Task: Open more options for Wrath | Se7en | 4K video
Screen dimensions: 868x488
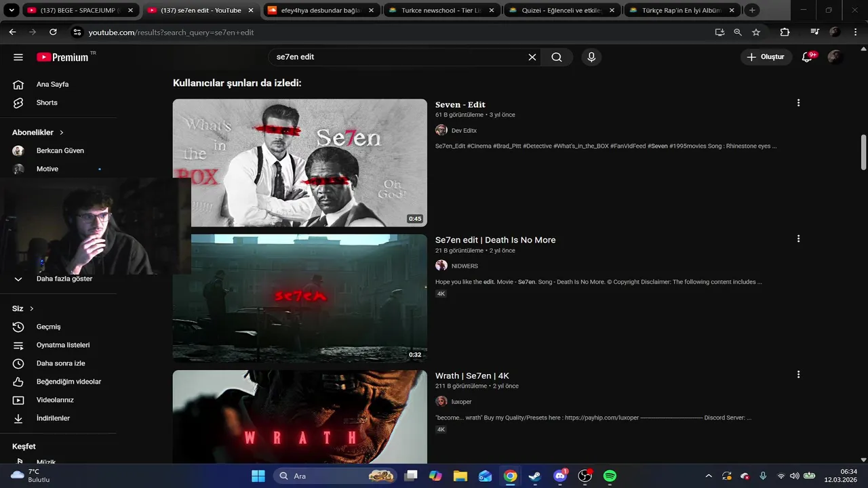Action: coord(798,374)
